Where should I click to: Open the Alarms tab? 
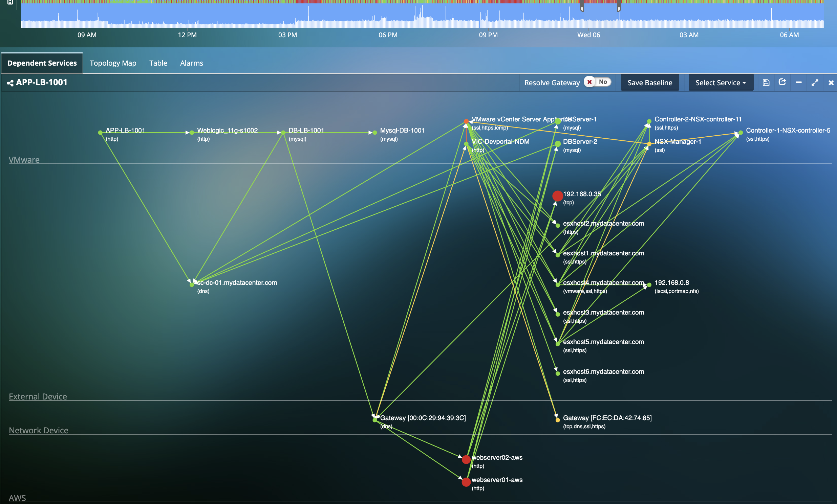[191, 63]
